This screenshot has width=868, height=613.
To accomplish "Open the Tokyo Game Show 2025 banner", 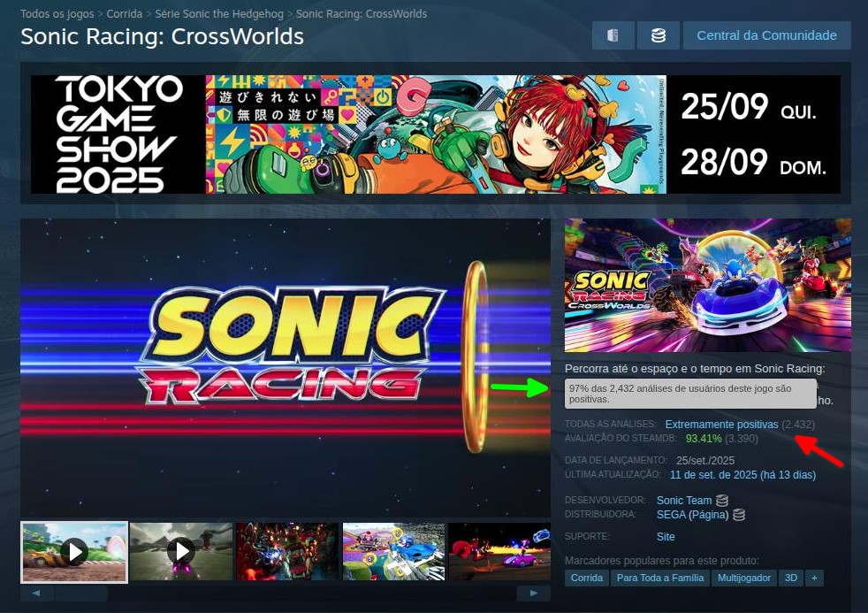I will click(436, 134).
